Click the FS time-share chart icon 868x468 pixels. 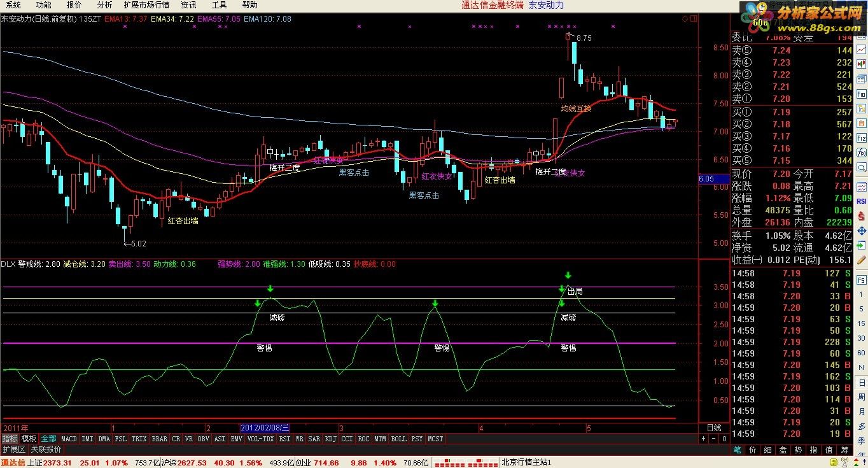(x=861, y=280)
